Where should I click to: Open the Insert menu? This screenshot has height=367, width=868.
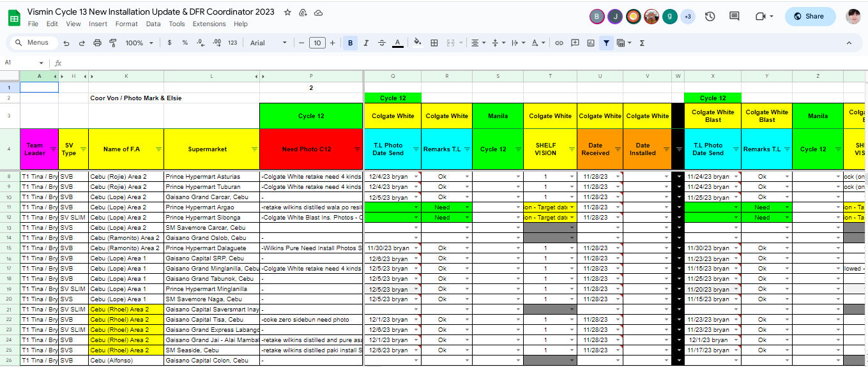[98, 24]
